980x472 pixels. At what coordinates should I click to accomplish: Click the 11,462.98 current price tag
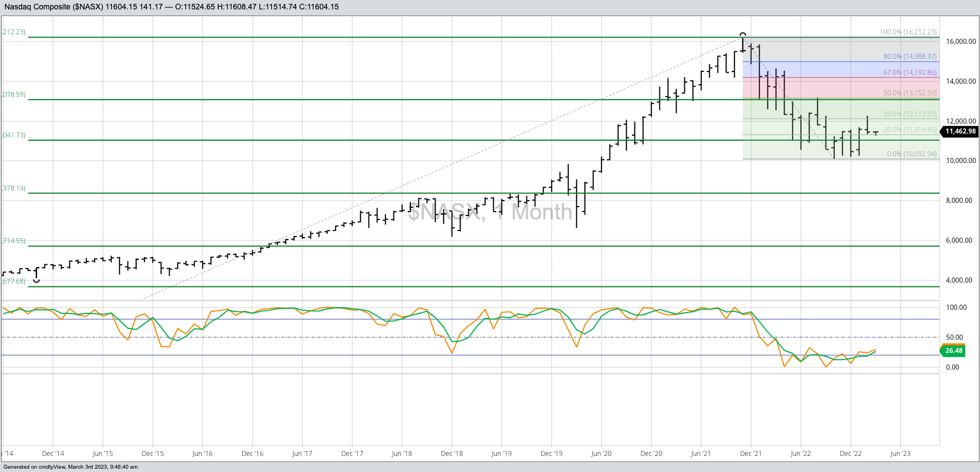[960, 131]
